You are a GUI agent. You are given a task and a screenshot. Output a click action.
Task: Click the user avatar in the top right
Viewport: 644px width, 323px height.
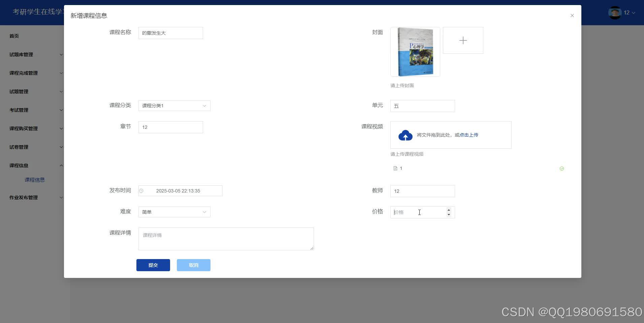coord(614,12)
